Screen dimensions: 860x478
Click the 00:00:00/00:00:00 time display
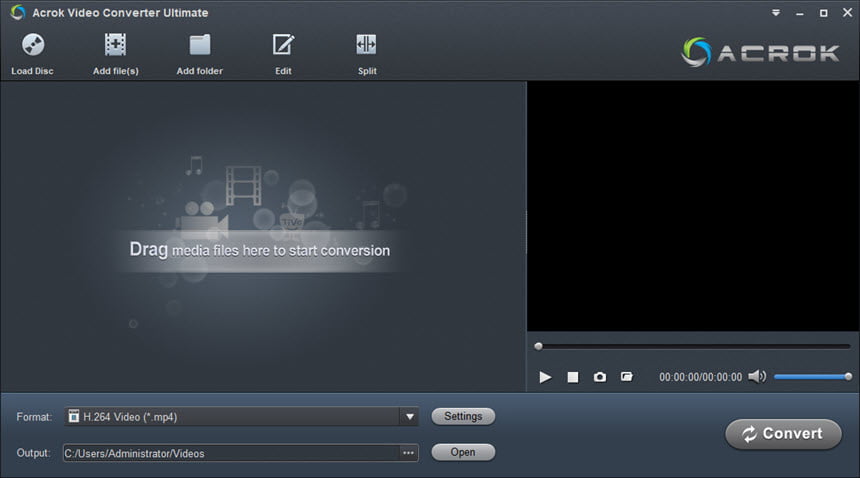[700, 377]
